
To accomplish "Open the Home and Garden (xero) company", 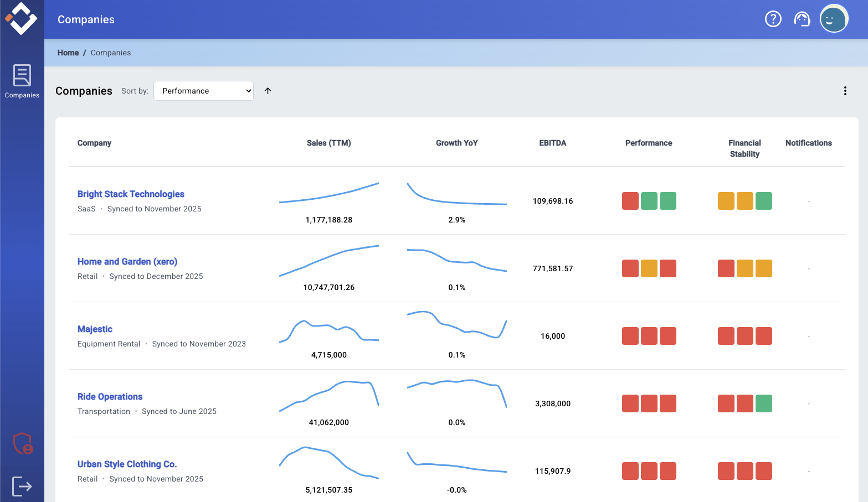I will [x=127, y=261].
